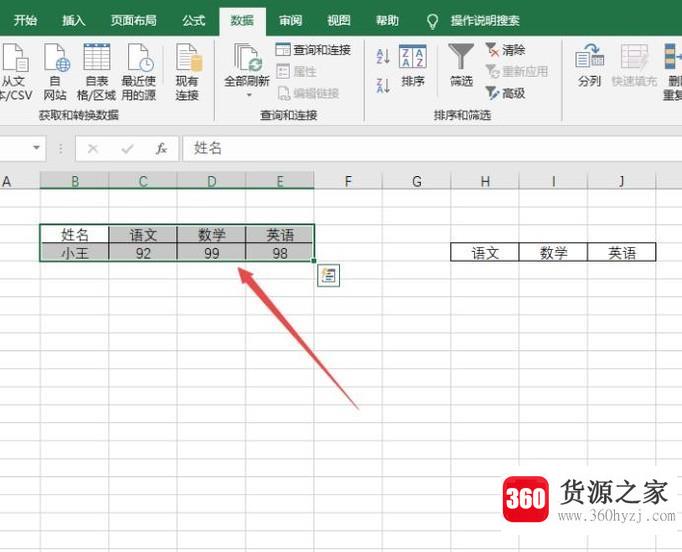This screenshot has width=682, height=552.
Task: Click the formula bar showing 姓名
Action: pyautogui.click(x=432, y=149)
